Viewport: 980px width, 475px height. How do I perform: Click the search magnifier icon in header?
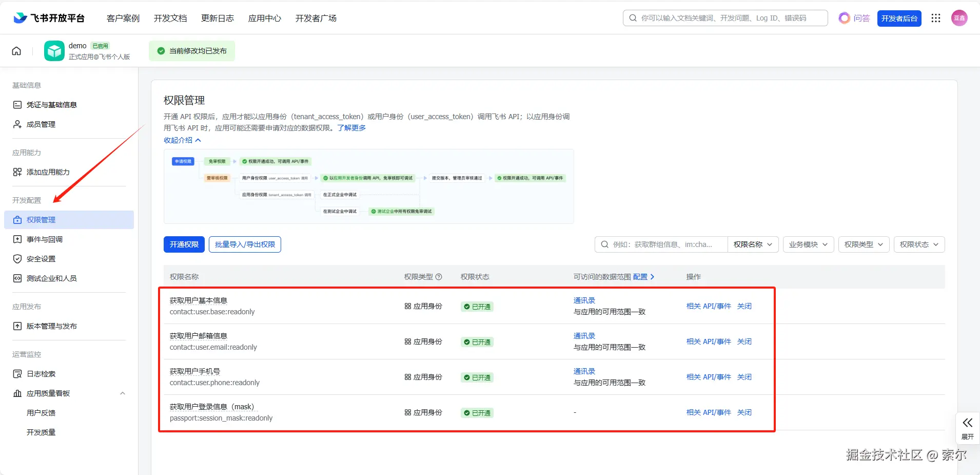(633, 18)
